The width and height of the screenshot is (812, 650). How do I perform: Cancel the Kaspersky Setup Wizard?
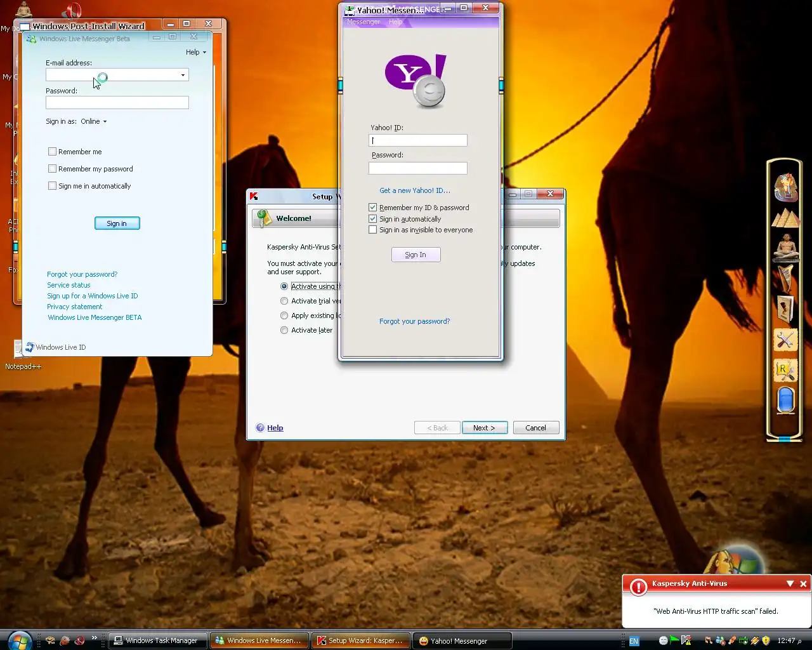pyautogui.click(x=535, y=428)
